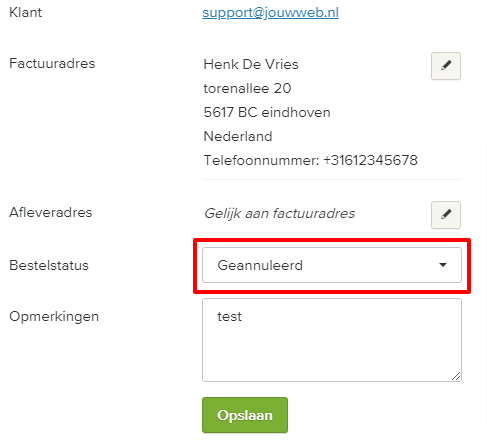Edit the Afleveradres with the pencil icon
This screenshot has width=487, height=443.
(x=446, y=215)
